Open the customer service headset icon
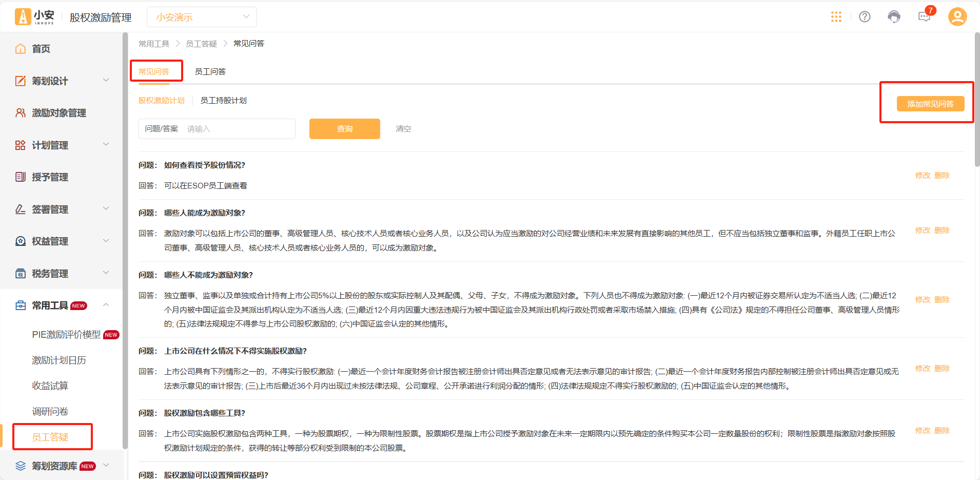980x480 pixels. click(x=894, y=17)
